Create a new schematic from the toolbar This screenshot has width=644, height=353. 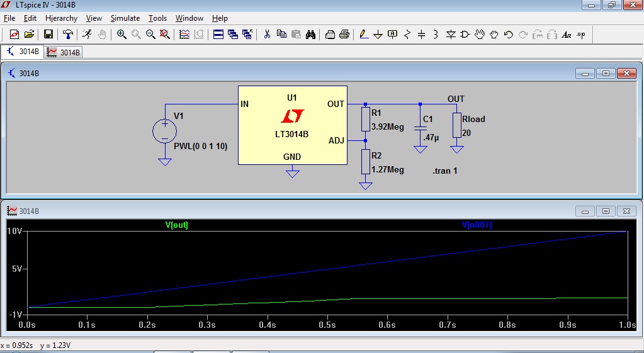(x=14, y=35)
